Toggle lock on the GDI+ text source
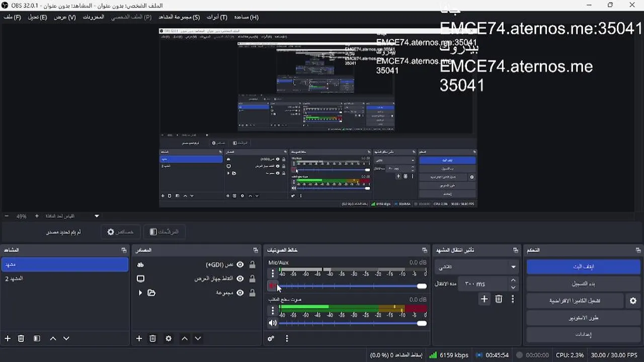 (252, 264)
